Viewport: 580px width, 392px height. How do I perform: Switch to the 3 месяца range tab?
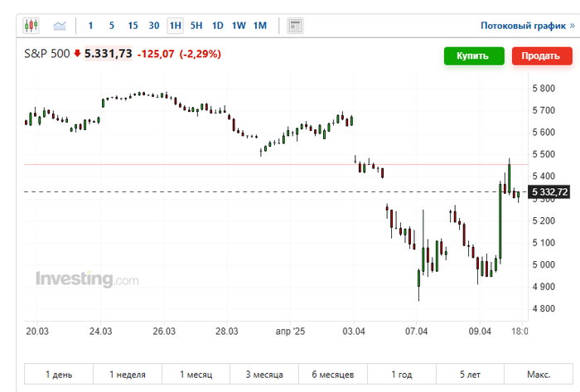tap(263, 375)
